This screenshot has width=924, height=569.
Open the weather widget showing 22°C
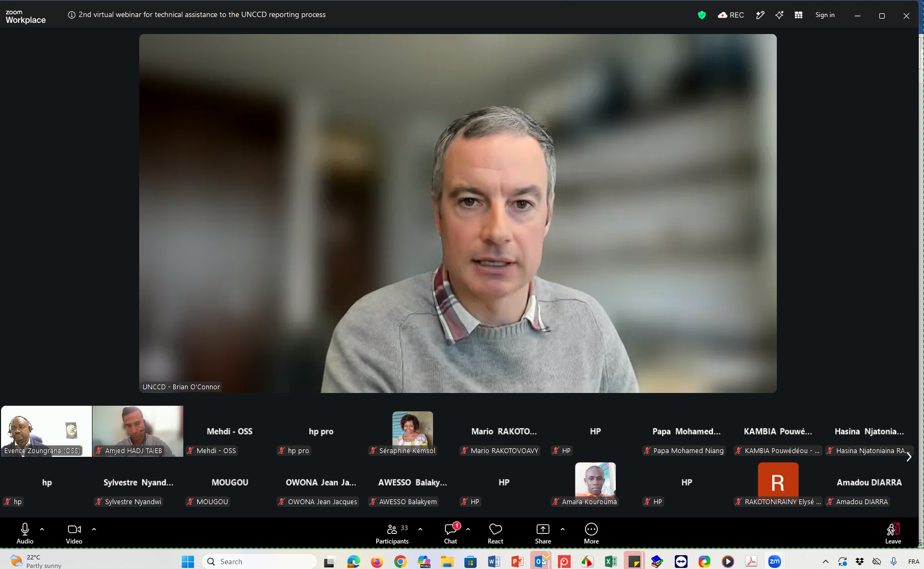(36, 562)
